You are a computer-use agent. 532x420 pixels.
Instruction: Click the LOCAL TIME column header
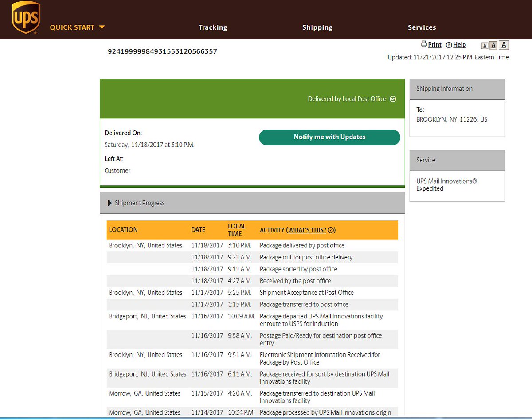(x=237, y=230)
